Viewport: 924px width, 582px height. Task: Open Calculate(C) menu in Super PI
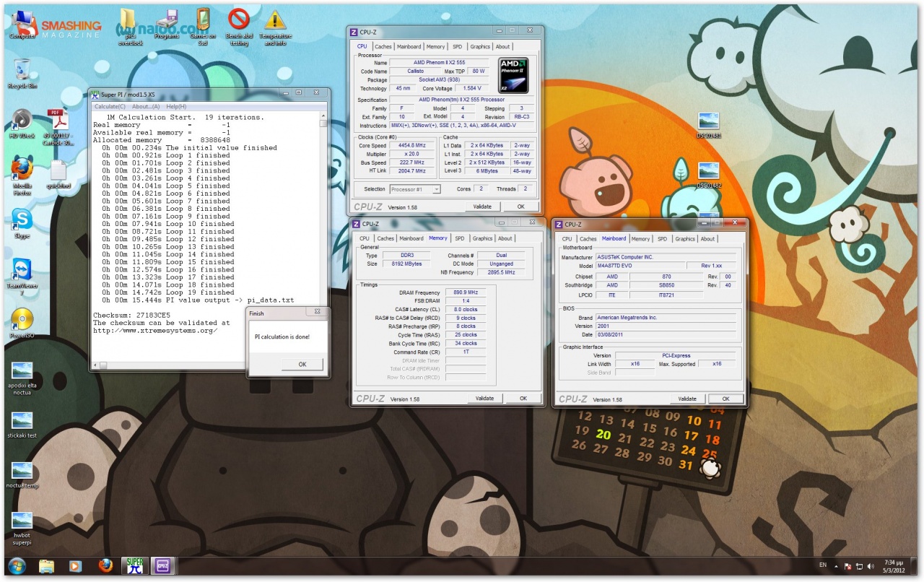click(x=110, y=106)
